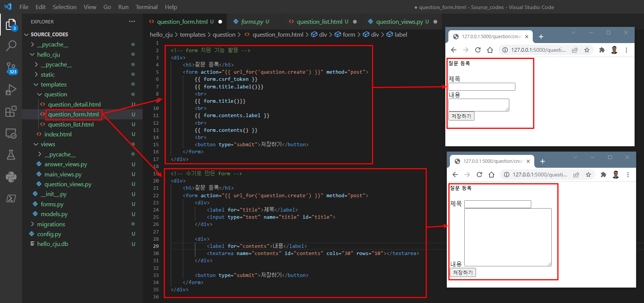Open the Python icon in activity bar
The width and height of the screenshot is (644, 303).
(11, 176)
